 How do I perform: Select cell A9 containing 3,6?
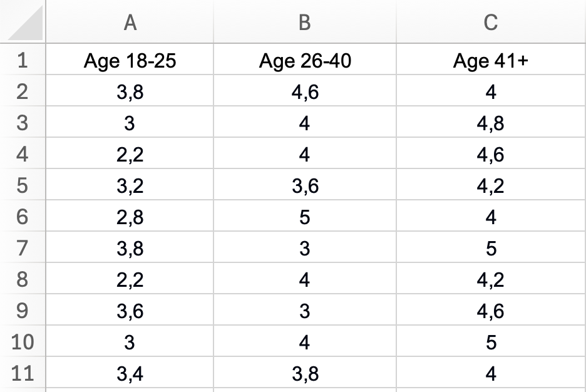(130, 311)
